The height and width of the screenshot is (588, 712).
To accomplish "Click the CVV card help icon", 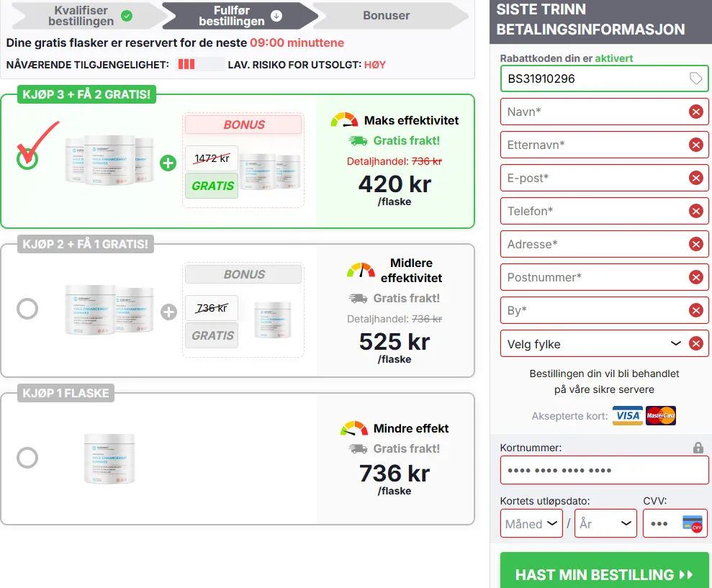I will pos(692,523).
